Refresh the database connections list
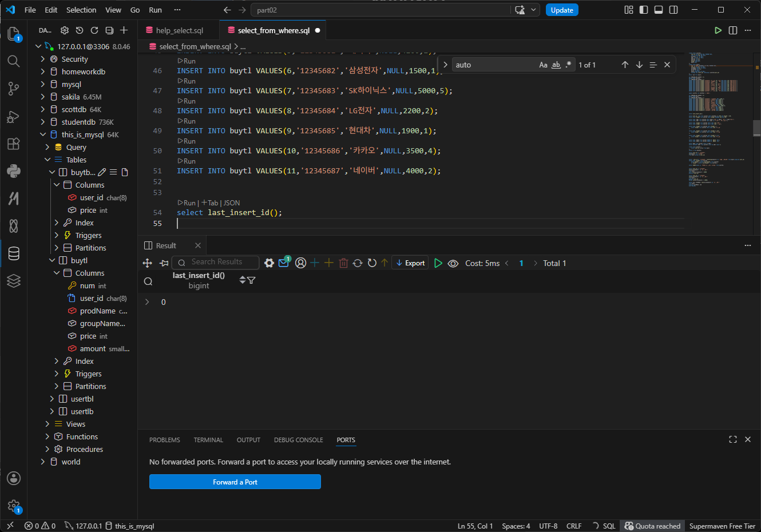Screen dimensions: 761x532 pos(94,30)
